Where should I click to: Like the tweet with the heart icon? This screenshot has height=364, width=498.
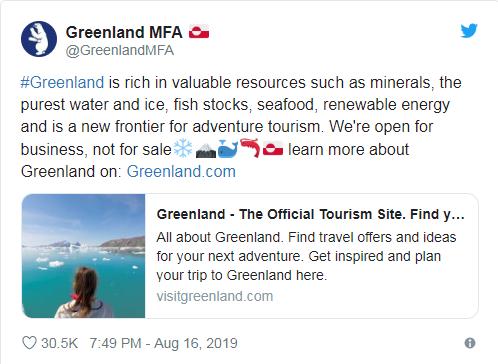pos(29,343)
